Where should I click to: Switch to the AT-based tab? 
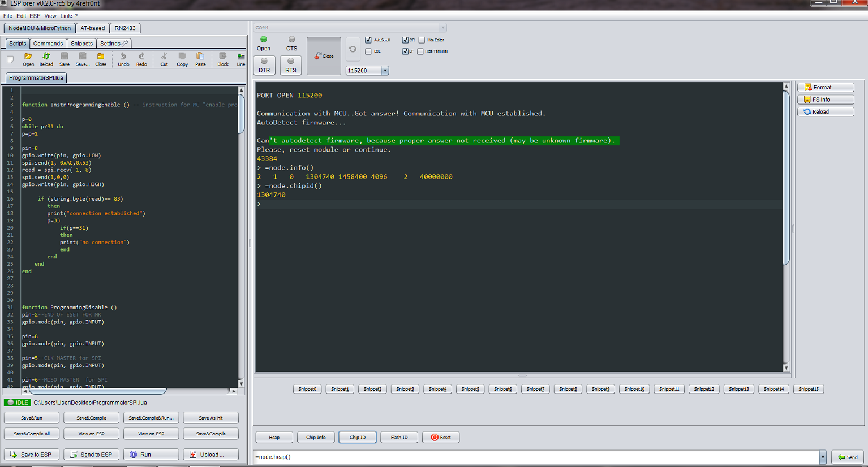[92, 28]
